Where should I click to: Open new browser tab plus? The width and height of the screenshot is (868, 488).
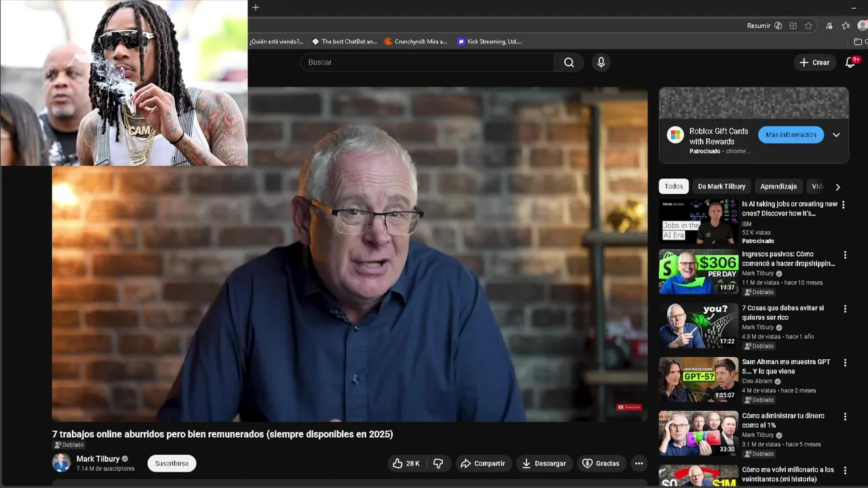point(256,7)
